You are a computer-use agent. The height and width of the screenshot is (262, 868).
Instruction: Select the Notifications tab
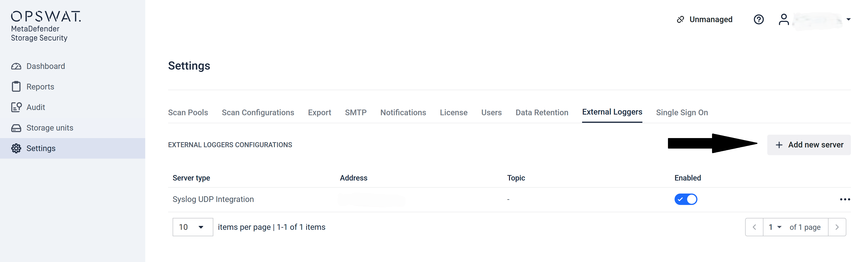click(x=403, y=113)
